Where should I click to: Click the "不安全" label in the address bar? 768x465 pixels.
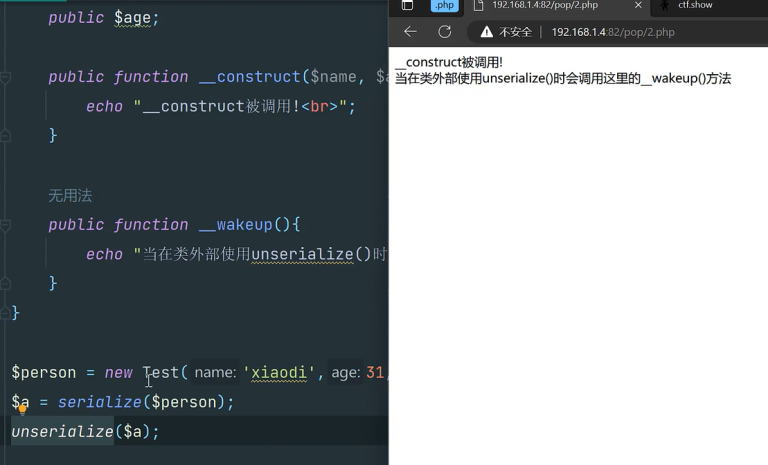[515, 32]
